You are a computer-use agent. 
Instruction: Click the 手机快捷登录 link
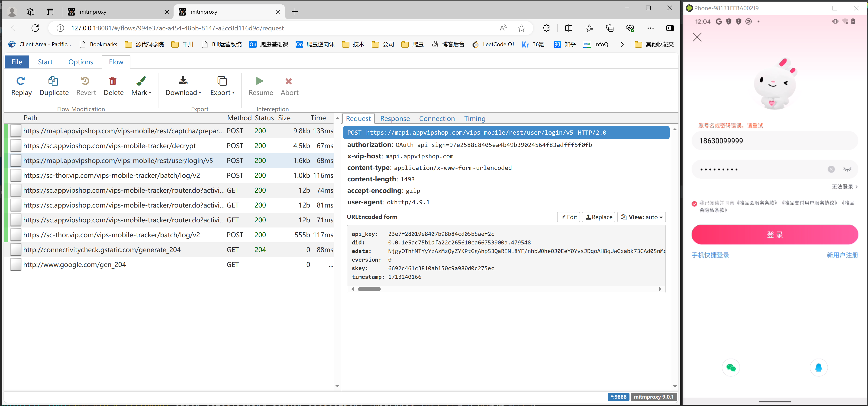(710, 255)
